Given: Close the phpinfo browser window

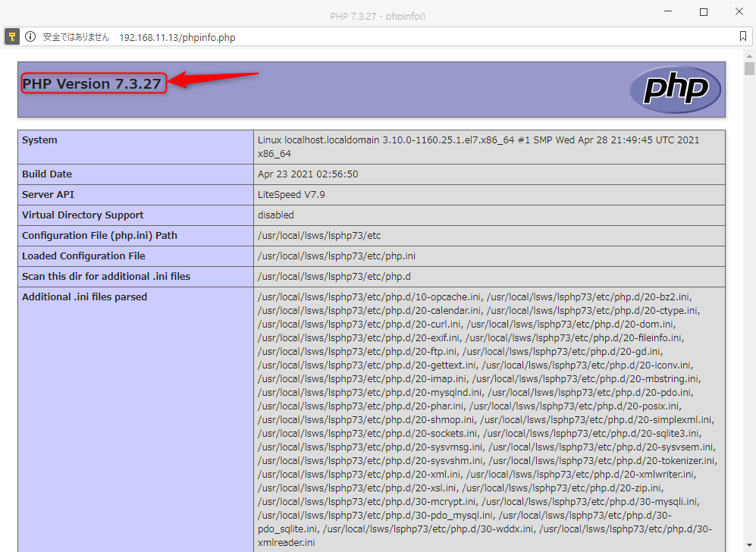Looking at the screenshot, I should pos(739,12).
